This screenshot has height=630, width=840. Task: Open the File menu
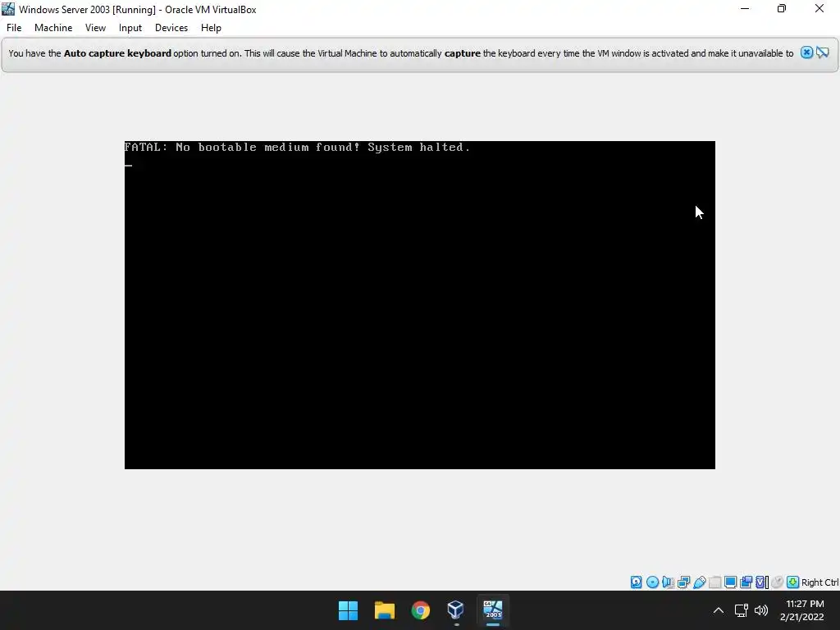tap(14, 28)
